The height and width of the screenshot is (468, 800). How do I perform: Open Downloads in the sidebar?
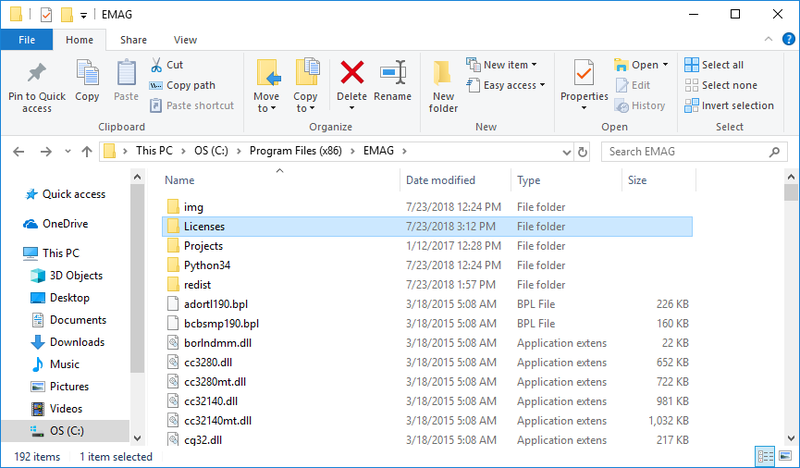click(67, 342)
